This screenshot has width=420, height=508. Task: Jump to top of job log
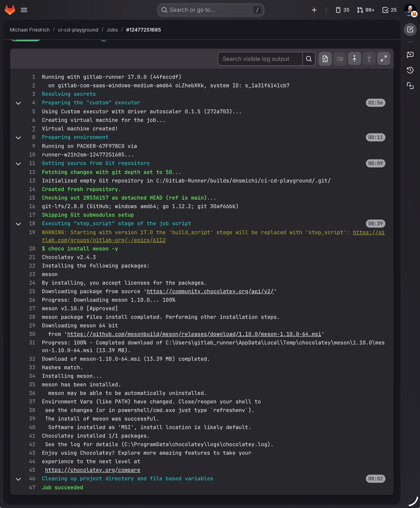coord(354,59)
